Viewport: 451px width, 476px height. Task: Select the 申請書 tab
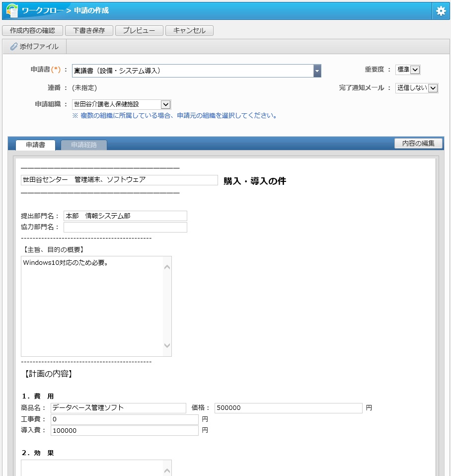(35, 145)
